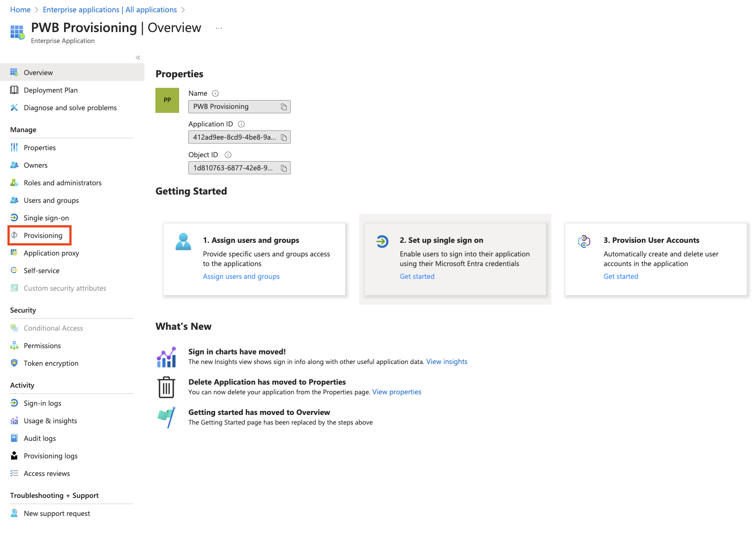756x537 pixels.
Task: Navigate to Home breadcrumb
Action: point(20,10)
